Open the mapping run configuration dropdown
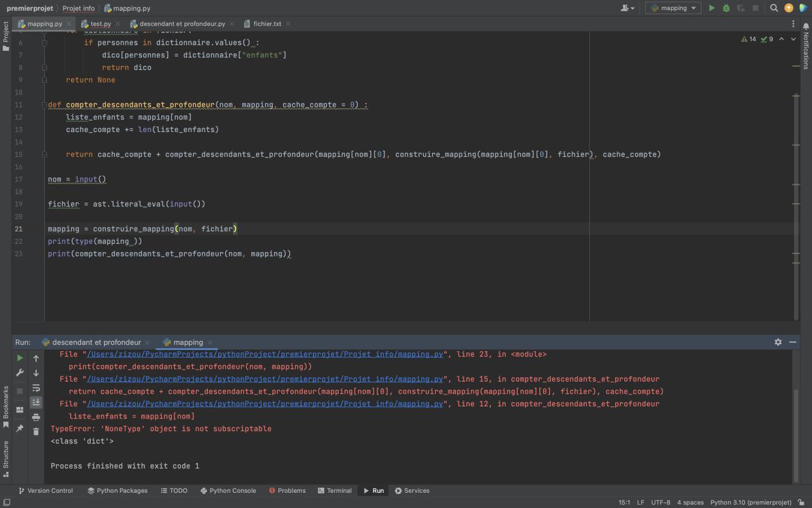 click(x=673, y=8)
